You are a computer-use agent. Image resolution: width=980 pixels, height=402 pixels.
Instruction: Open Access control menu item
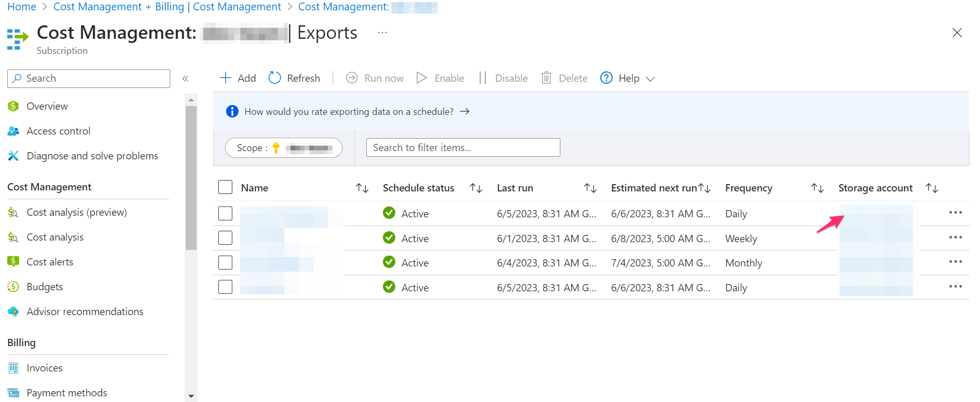tap(58, 131)
